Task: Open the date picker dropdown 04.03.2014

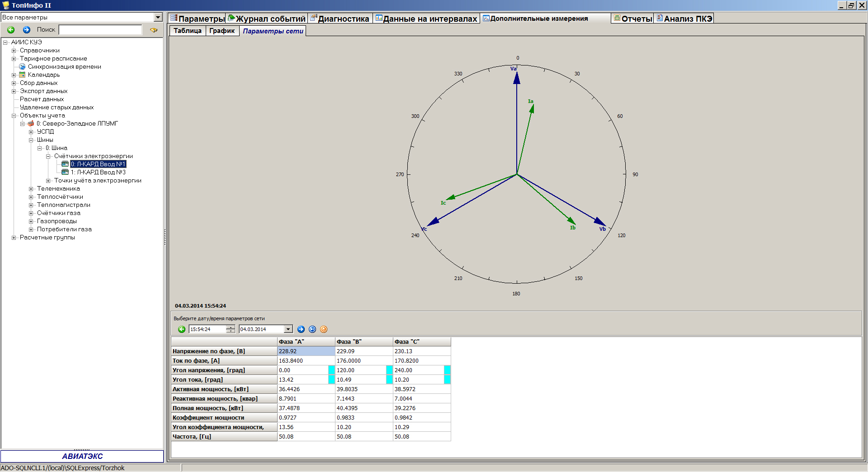Action: click(x=288, y=329)
